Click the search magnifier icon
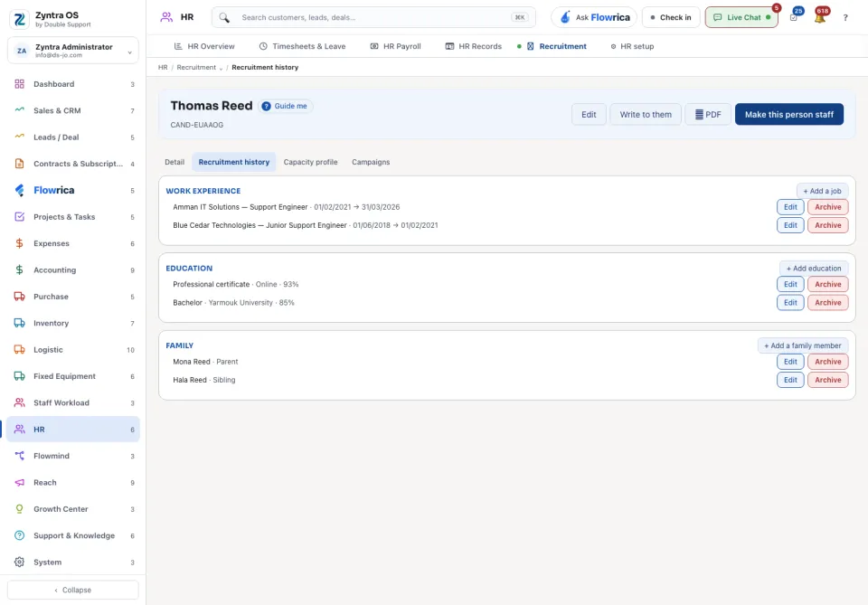Viewport: 868px width, 605px height. [x=224, y=17]
